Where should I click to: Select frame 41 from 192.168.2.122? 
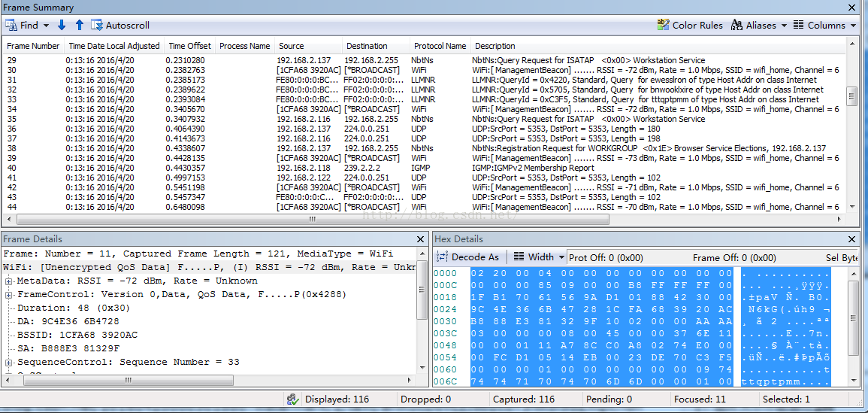pos(425,178)
